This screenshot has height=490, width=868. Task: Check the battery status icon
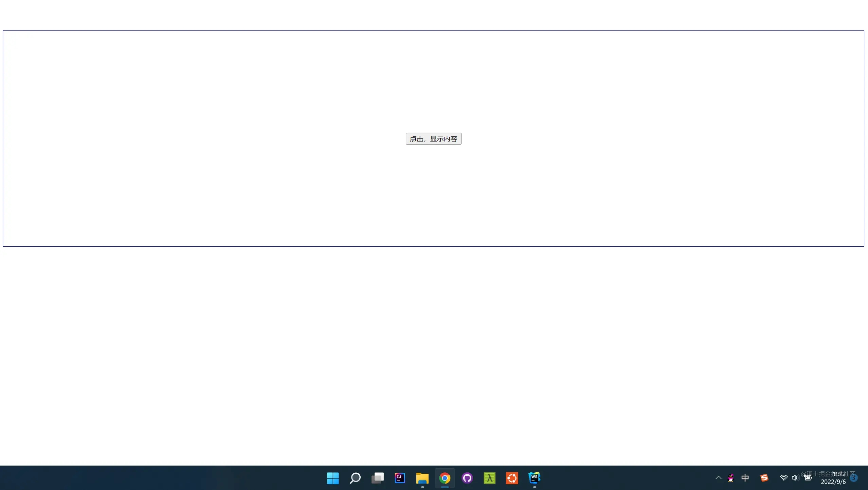point(808,478)
